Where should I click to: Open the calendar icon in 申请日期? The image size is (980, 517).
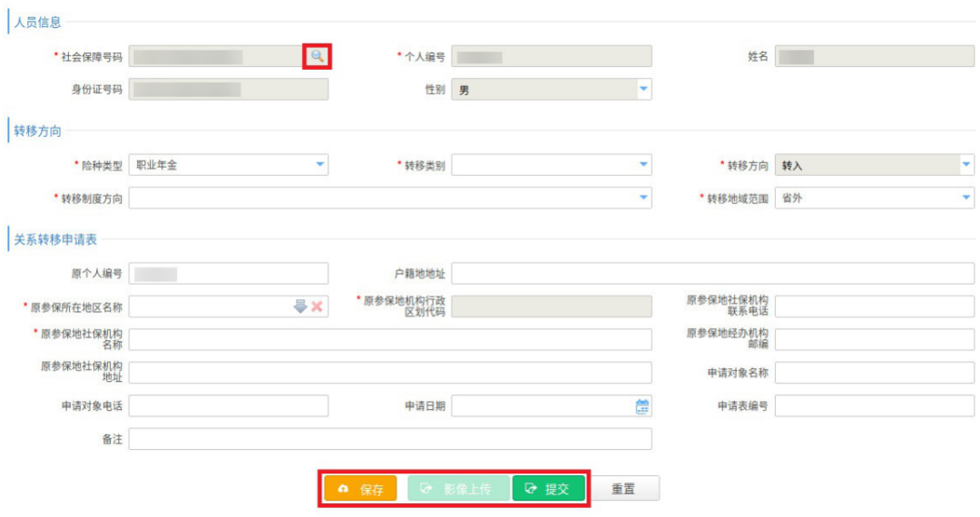click(x=642, y=406)
